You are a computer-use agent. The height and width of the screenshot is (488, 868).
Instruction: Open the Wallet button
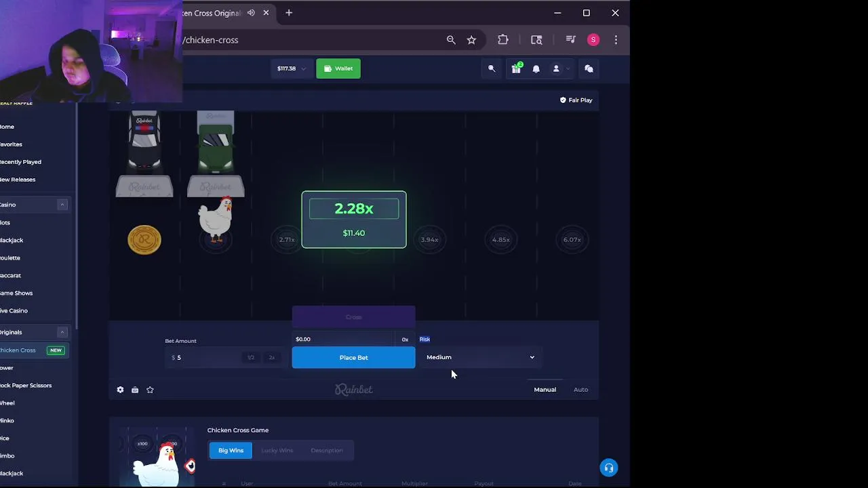point(338,68)
